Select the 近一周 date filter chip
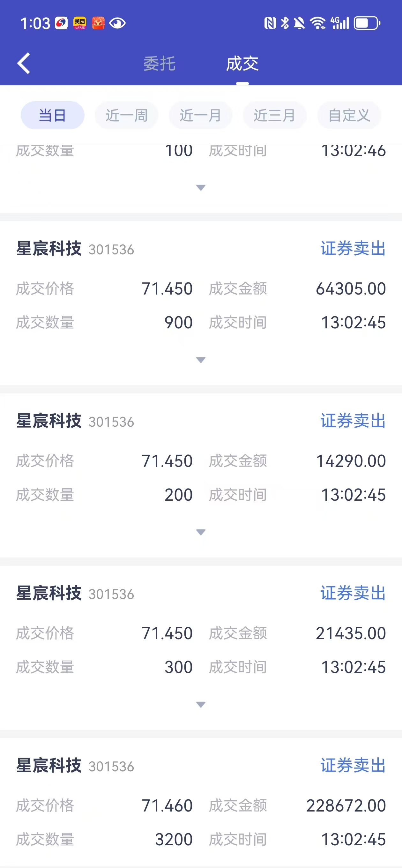 pyautogui.click(x=127, y=115)
